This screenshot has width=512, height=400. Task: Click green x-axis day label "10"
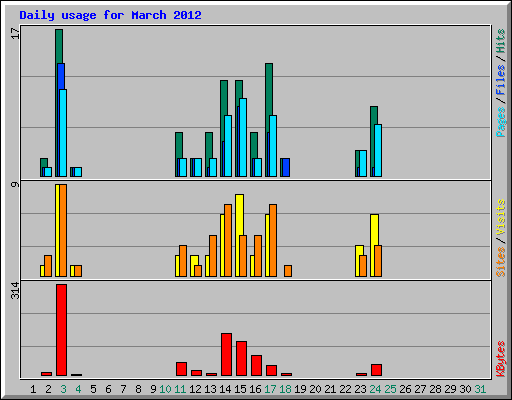[x=165, y=389]
